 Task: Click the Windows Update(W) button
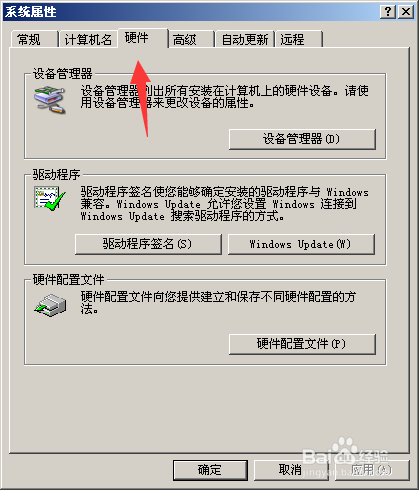click(x=301, y=244)
